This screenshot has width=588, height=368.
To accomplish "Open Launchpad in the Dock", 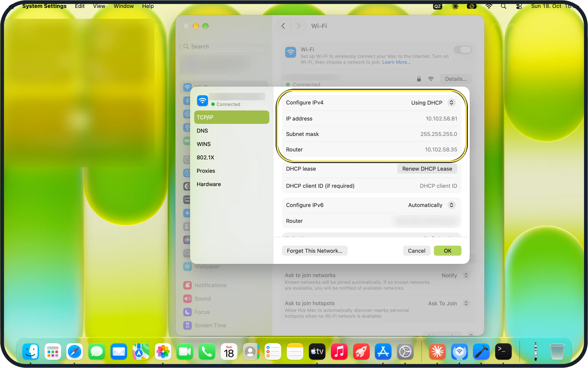I will click(53, 352).
